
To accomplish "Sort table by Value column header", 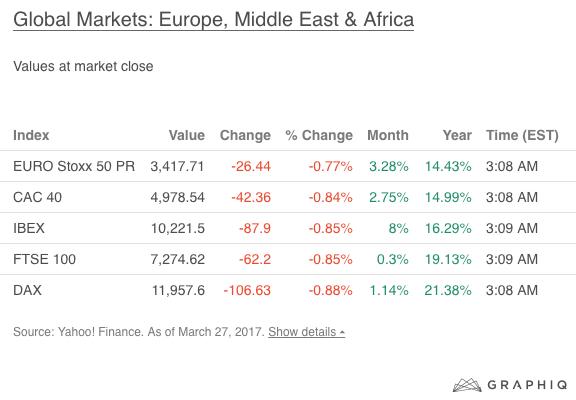I will tap(187, 135).
